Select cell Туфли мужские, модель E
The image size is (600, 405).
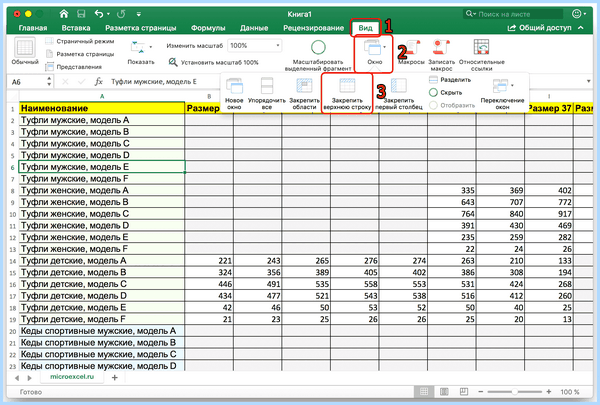[102, 167]
